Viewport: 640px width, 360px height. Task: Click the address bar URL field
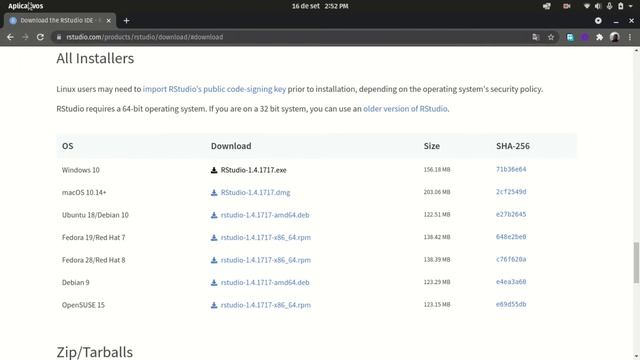(294, 37)
